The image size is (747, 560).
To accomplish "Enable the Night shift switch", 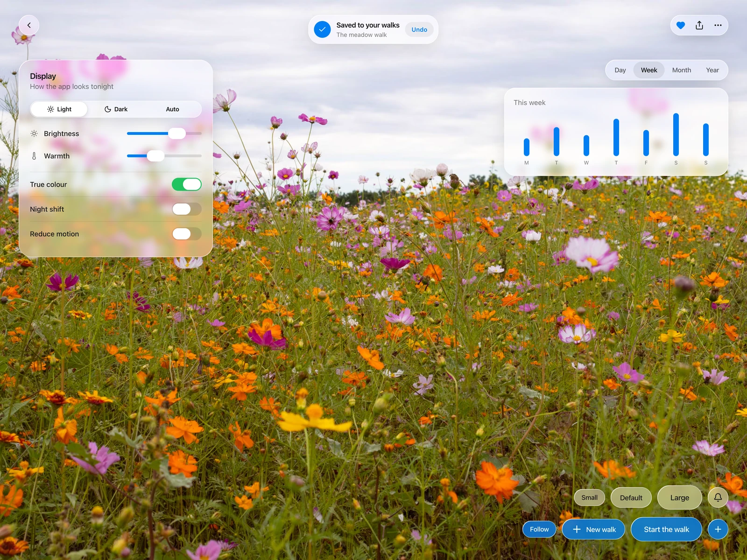I will [187, 209].
